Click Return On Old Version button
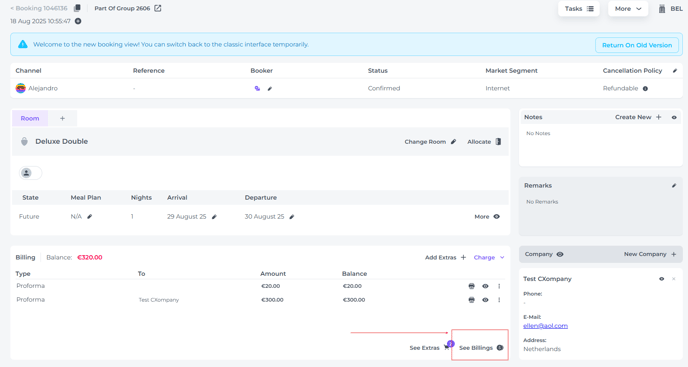Screen dimensions: 688x367 point(637,45)
